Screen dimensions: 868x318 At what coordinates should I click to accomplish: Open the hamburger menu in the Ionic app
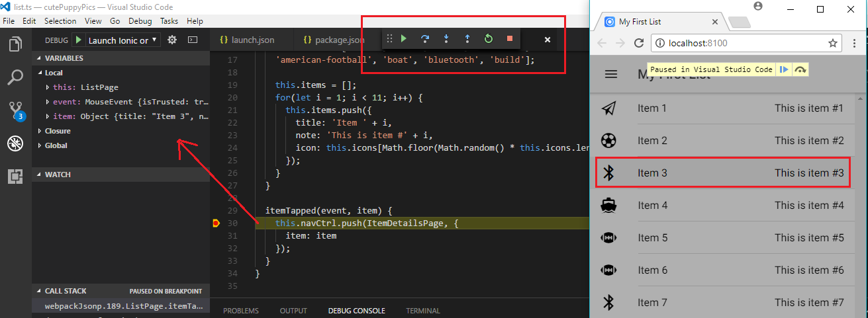(611, 74)
